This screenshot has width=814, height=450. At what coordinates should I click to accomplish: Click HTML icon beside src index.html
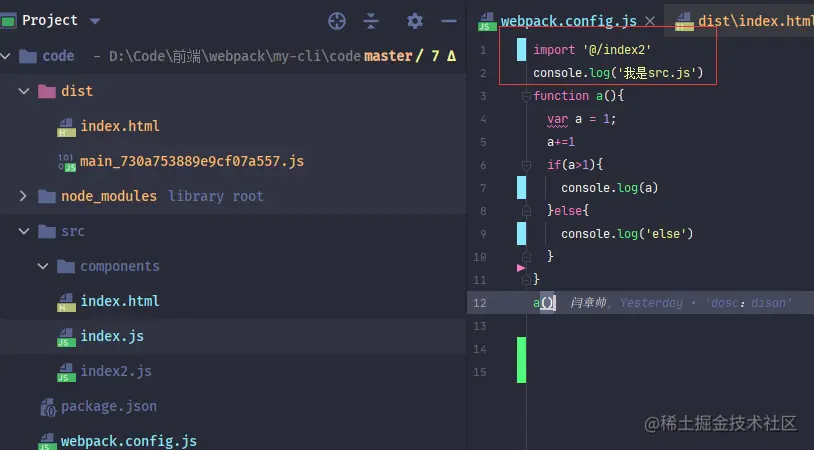[x=66, y=303]
